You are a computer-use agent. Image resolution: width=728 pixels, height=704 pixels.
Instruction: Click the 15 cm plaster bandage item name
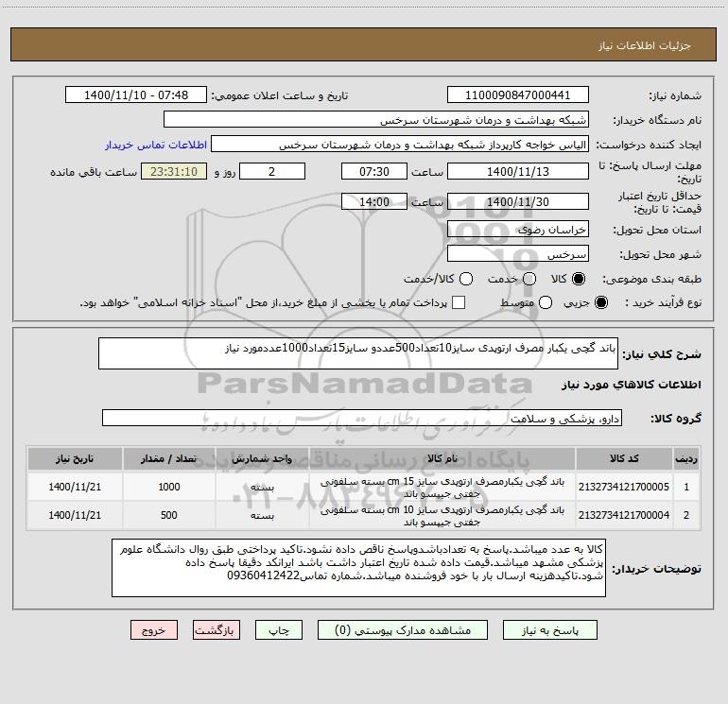point(442,488)
